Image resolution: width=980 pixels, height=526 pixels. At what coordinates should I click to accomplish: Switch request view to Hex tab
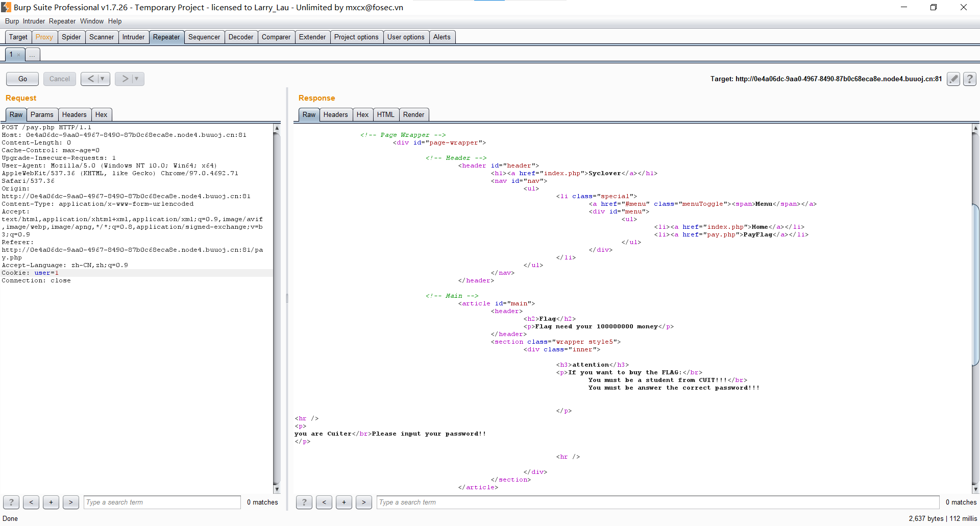[101, 114]
